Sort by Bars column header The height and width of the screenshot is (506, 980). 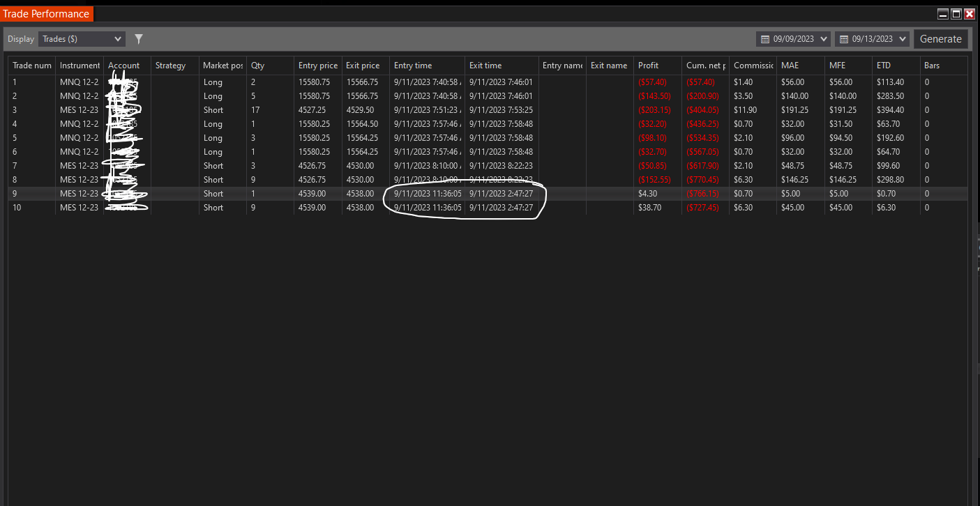tap(944, 66)
